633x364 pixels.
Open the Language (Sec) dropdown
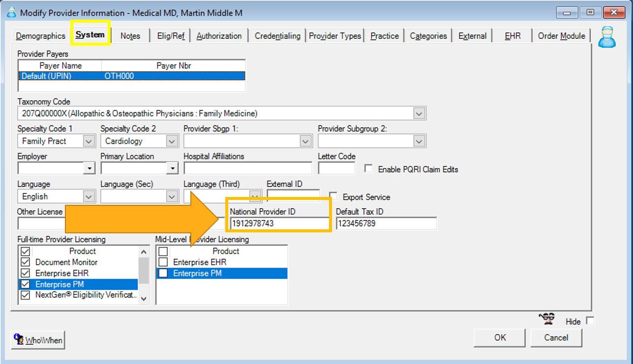(x=172, y=196)
